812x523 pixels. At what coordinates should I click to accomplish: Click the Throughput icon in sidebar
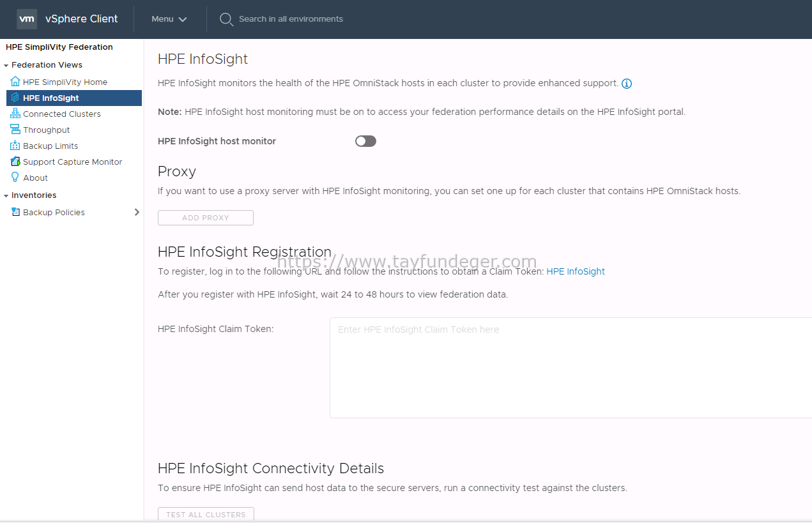(x=15, y=130)
